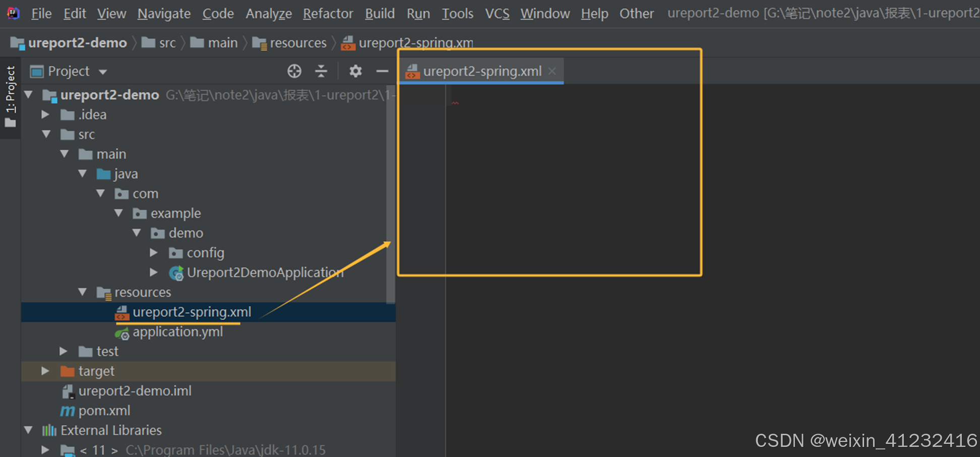Click the Project panel vertical scrollbar
The image size is (980, 457).
point(390,194)
